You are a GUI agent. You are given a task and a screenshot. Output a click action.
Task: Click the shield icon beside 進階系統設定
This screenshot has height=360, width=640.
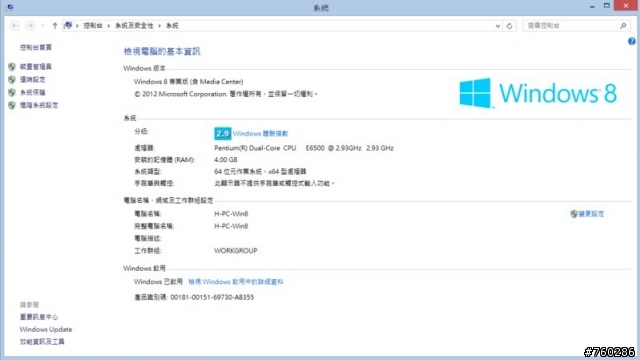click(x=12, y=105)
